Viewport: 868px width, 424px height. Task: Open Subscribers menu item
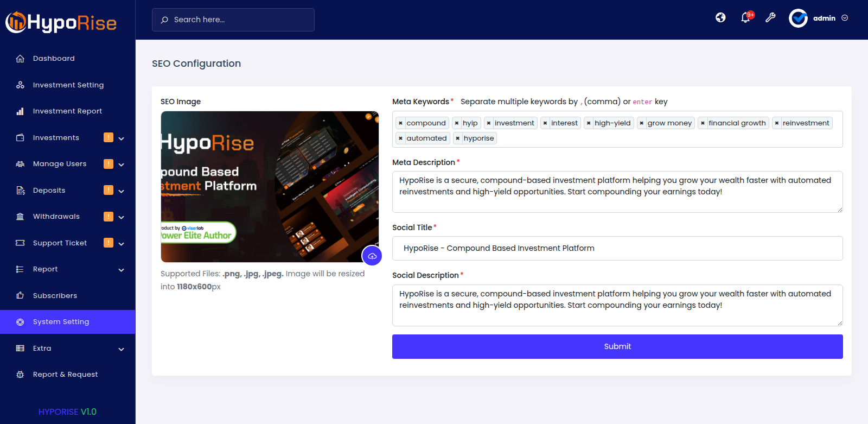pos(68,296)
